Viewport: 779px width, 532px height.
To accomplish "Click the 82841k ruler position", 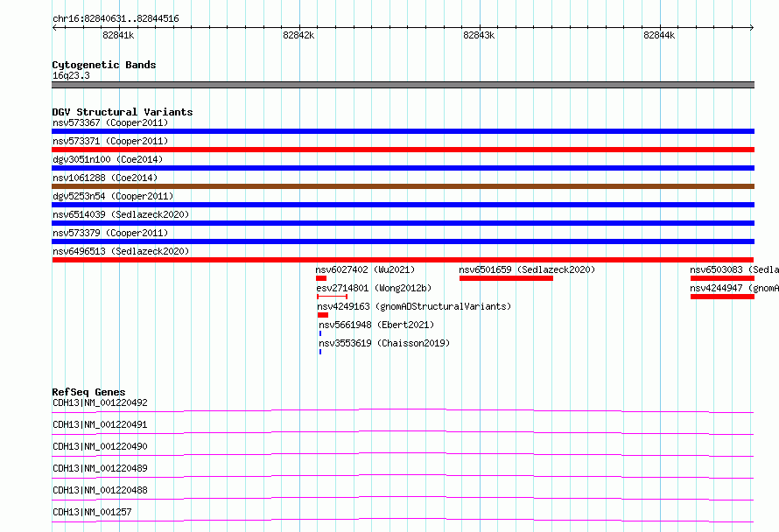I will (x=118, y=35).
